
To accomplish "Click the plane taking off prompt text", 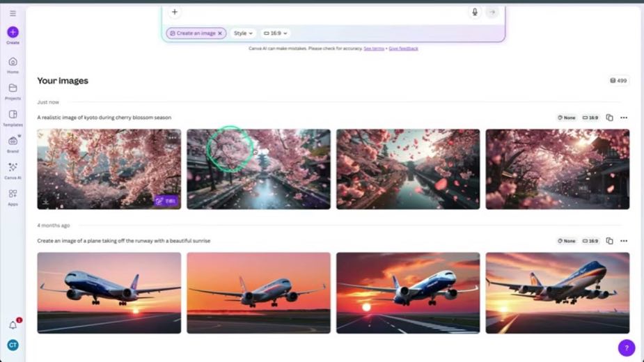I will 124,241.
